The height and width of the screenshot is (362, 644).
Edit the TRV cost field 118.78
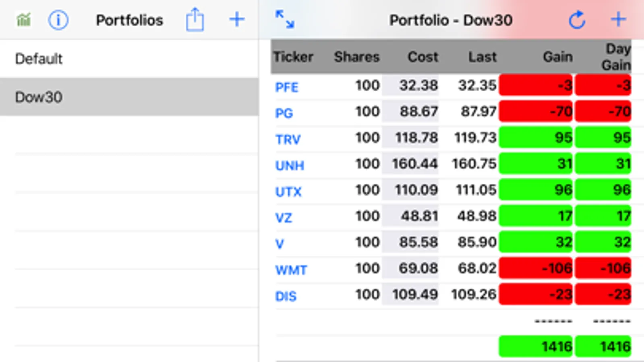(411, 138)
